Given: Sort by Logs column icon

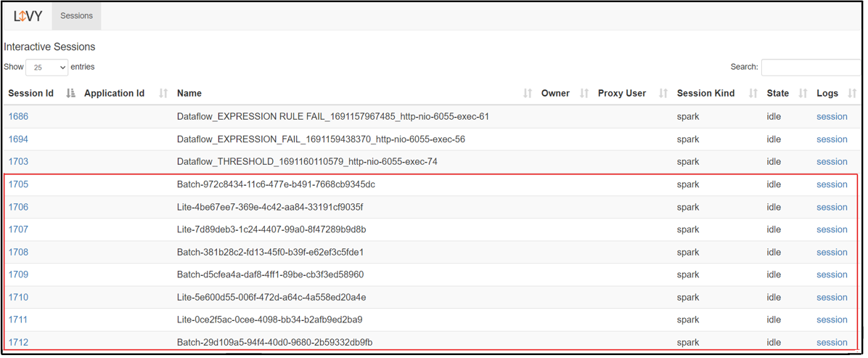Looking at the screenshot, I should pos(852,93).
